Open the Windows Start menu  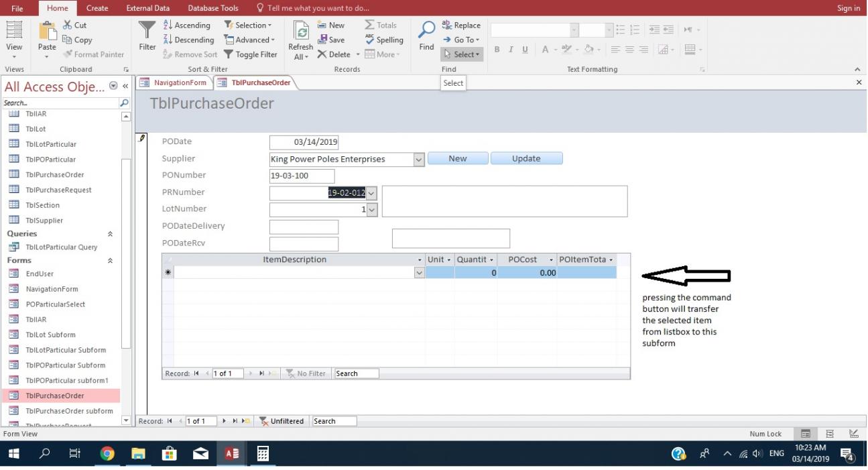tap(14, 455)
